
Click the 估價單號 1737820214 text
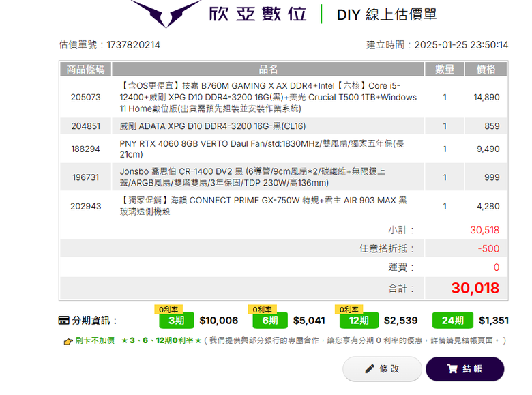click(109, 45)
